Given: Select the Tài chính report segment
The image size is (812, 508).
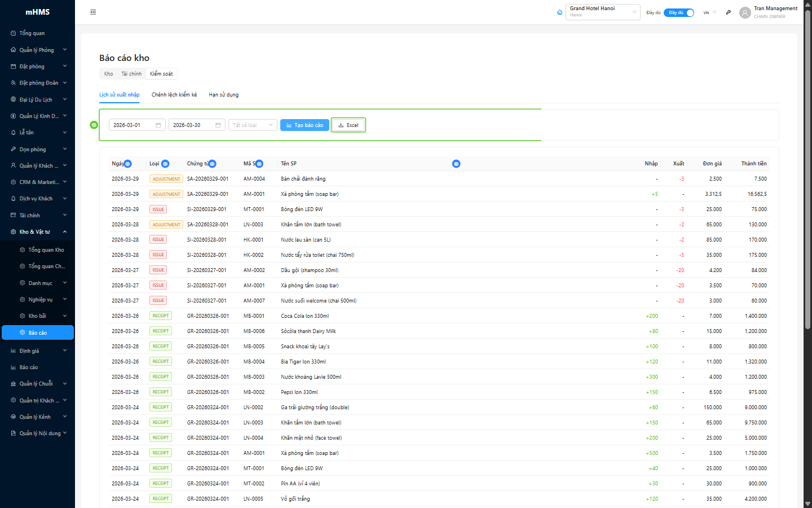Looking at the screenshot, I should (x=131, y=74).
